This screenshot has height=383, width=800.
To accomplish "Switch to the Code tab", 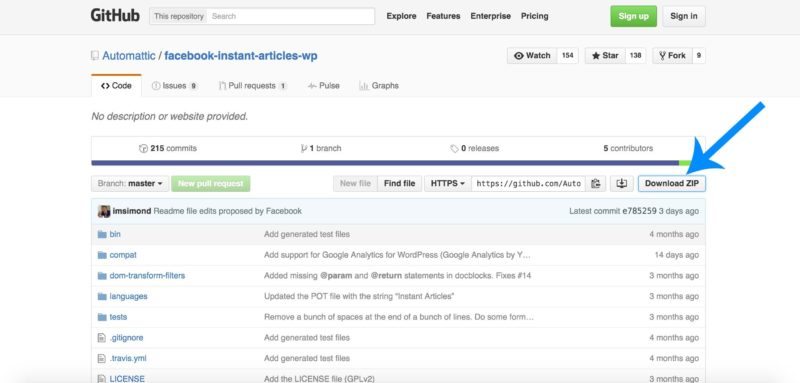I will coord(116,86).
